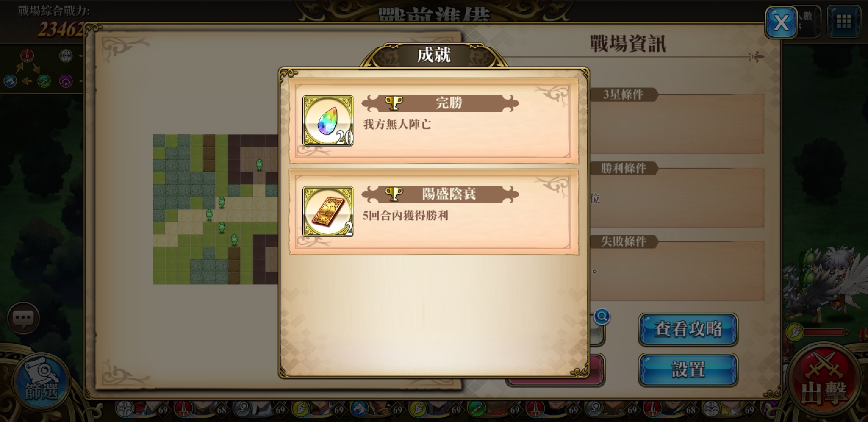Select the 完勝 achievement entry

click(434, 121)
